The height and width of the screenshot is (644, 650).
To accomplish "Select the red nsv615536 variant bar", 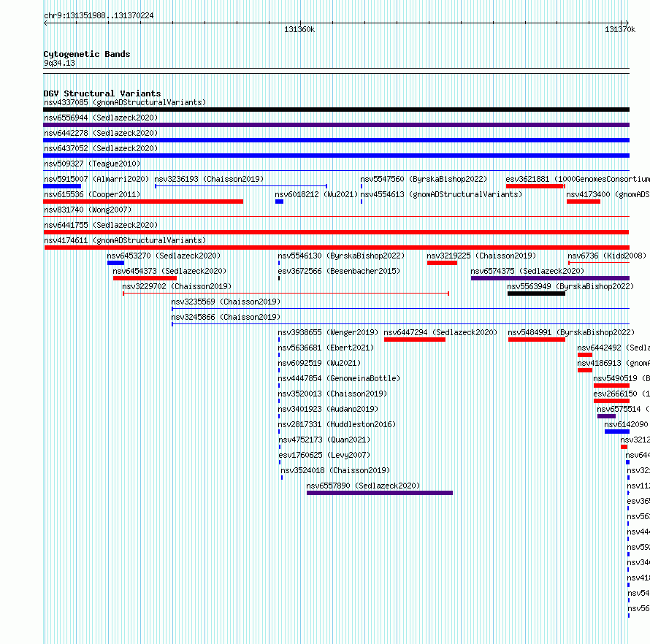I will pyautogui.click(x=143, y=202).
